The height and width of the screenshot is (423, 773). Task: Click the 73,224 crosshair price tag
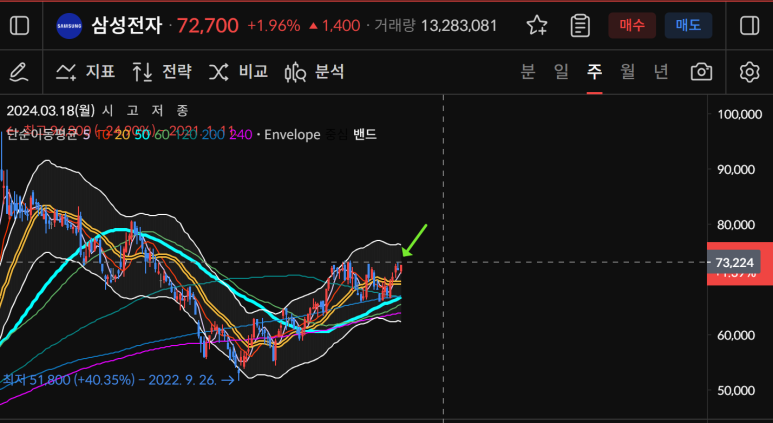pos(734,263)
